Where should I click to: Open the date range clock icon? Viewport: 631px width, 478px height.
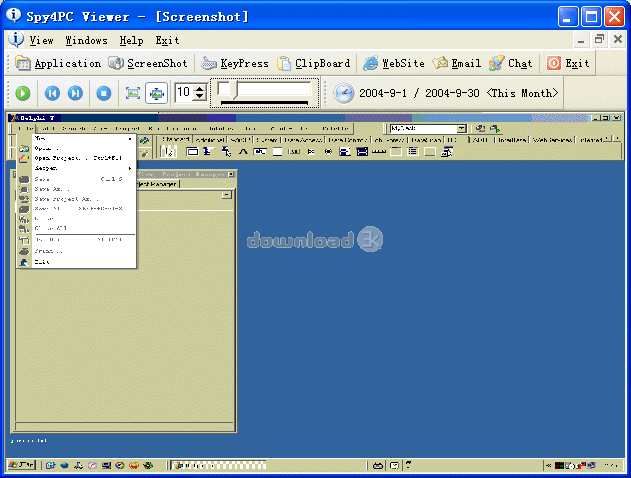click(x=344, y=93)
